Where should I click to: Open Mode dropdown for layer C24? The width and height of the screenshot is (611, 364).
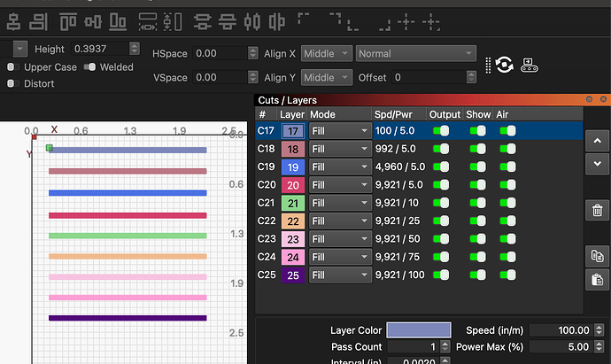(340, 257)
